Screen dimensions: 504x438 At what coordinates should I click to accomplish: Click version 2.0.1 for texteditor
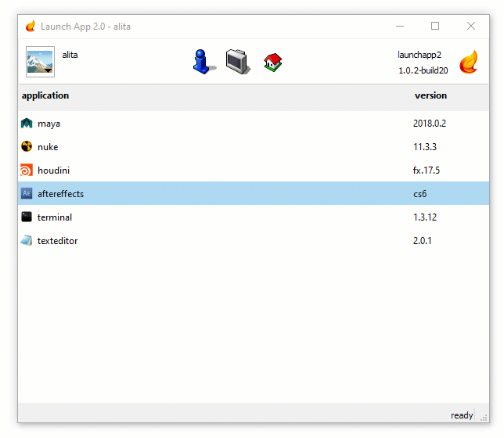tap(422, 241)
